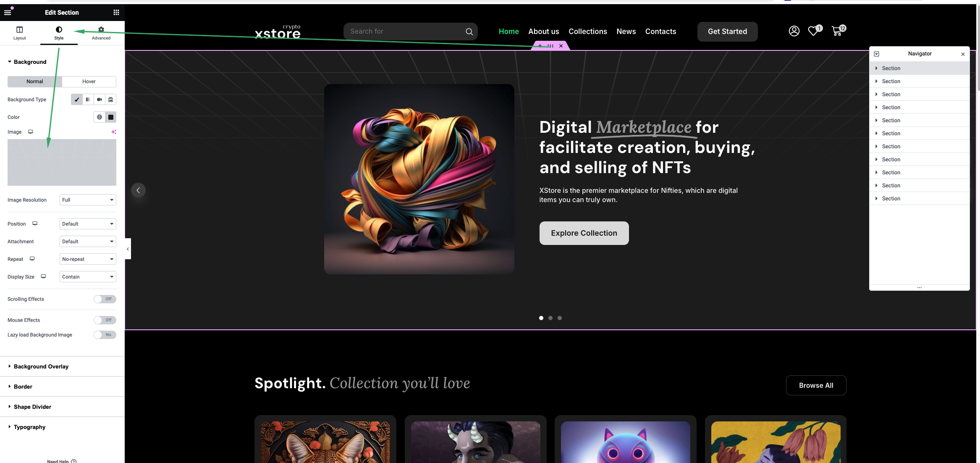The width and height of the screenshot is (980, 463).
Task: Open the wishlist heart icon
Action: pyautogui.click(x=813, y=31)
